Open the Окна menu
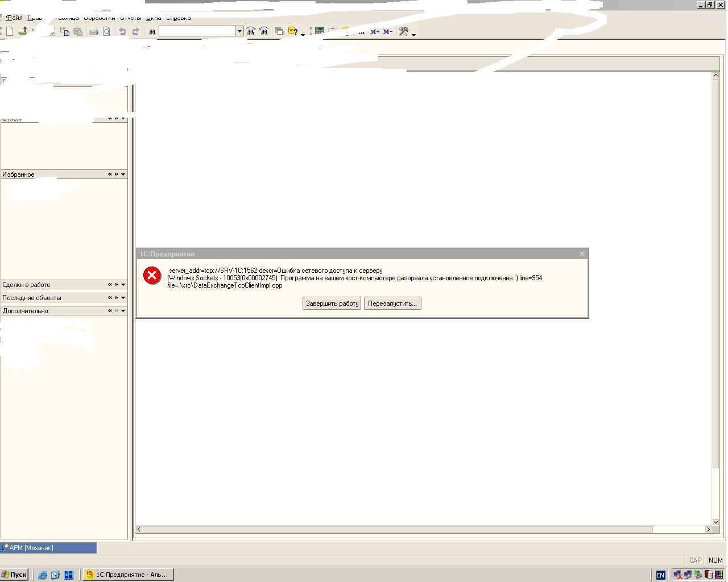 [154, 18]
